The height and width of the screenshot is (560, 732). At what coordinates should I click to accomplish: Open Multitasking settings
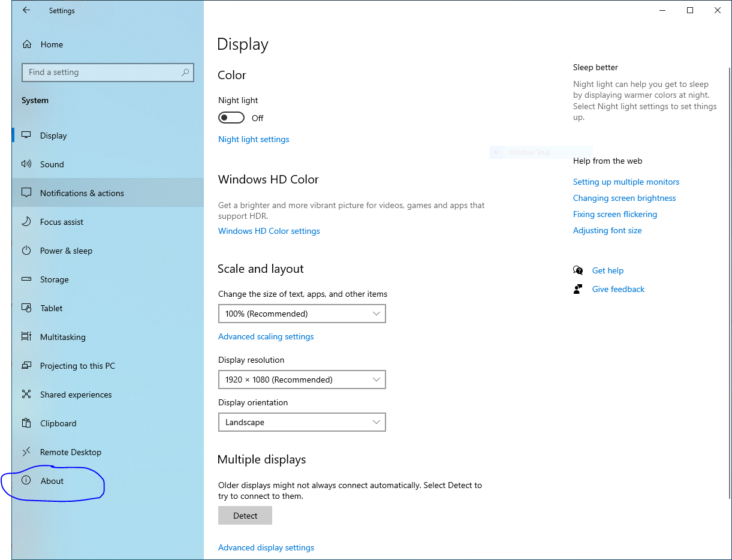(108, 337)
